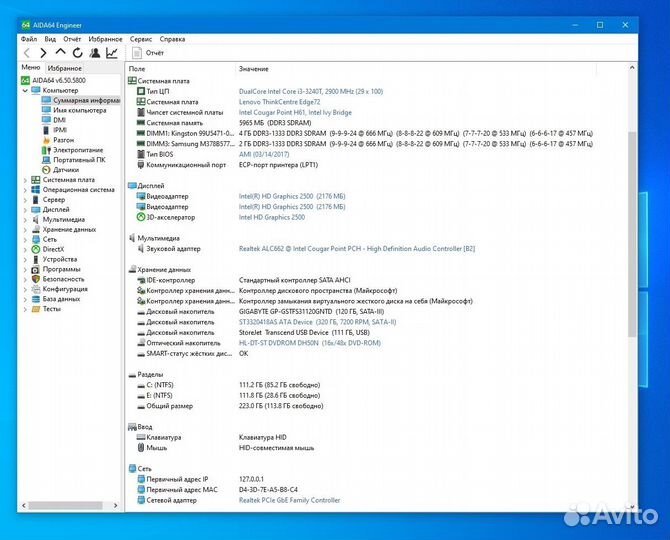Select the DIMM3: Samsung memory row
The height and width of the screenshot is (540, 670).
tap(364, 144)
